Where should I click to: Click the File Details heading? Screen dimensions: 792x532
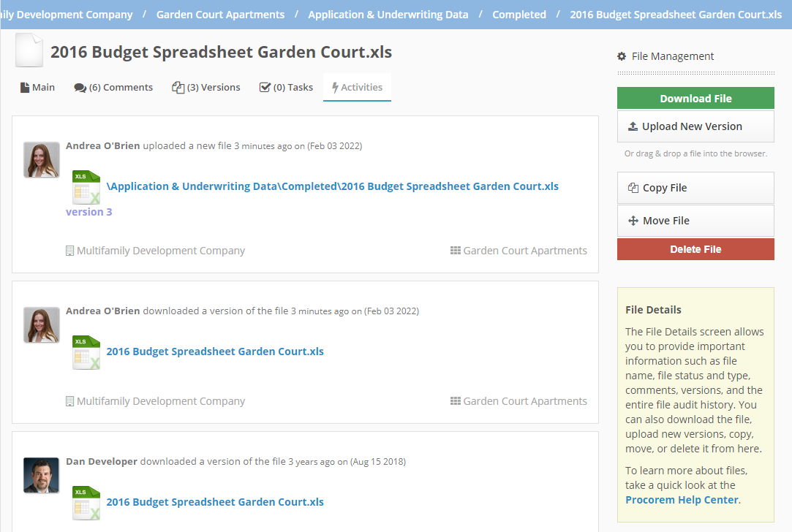[653, 310]
